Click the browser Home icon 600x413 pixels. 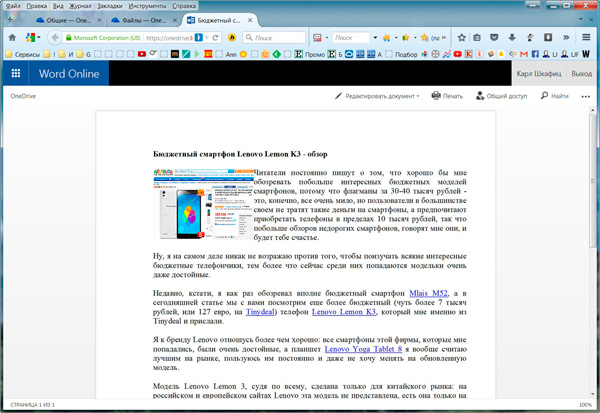(12, 37)
